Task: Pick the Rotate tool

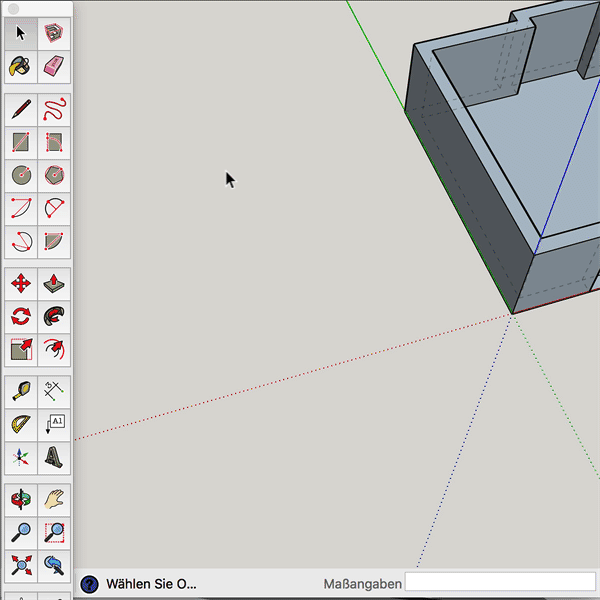Action: [x=20, y=317]
